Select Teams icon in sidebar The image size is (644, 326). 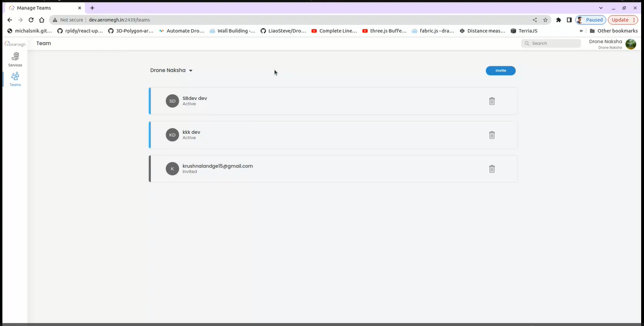[x=15, y=79]
